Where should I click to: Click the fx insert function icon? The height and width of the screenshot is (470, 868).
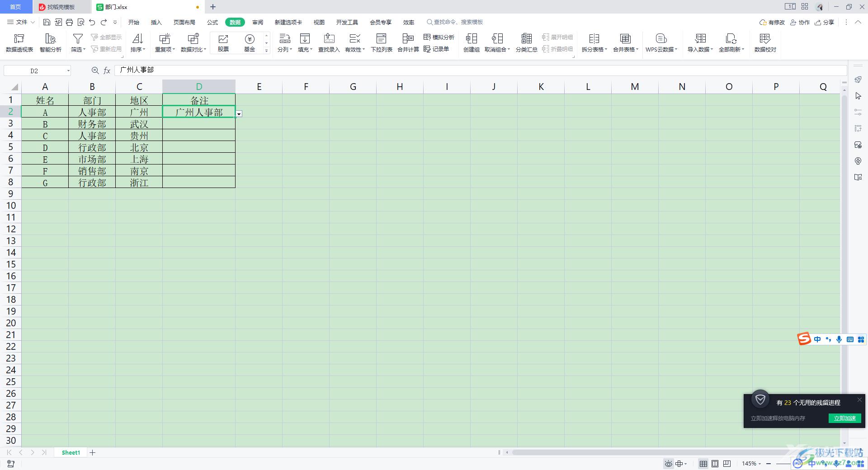pyautogui.click(x=107, y=70)
